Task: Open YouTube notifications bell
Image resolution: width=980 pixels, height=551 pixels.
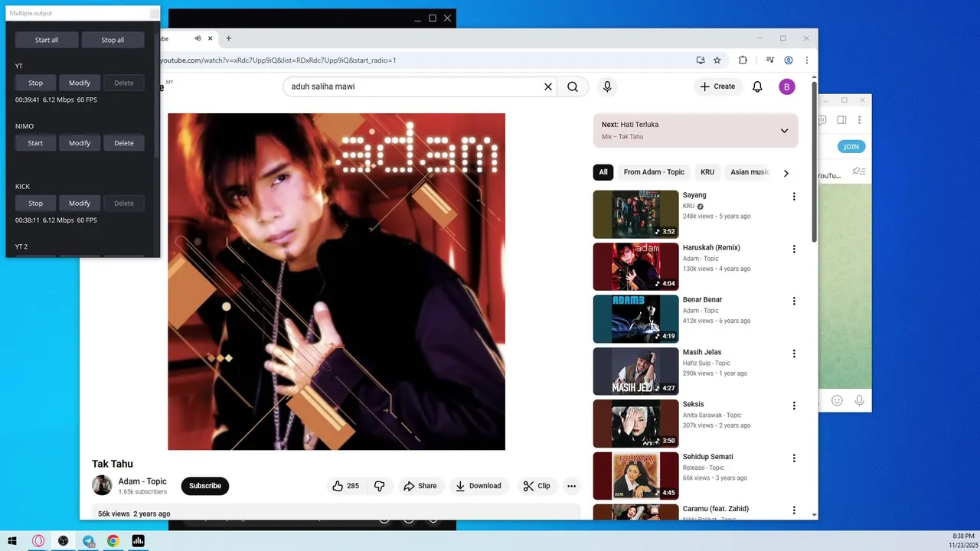Action: pyautogui.click(x=757, y=86)
